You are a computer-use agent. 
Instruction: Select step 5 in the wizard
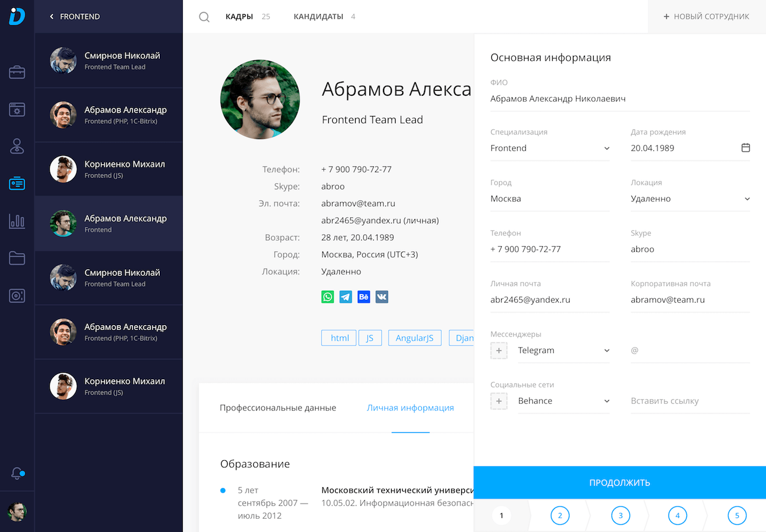(x=736, y=516)
